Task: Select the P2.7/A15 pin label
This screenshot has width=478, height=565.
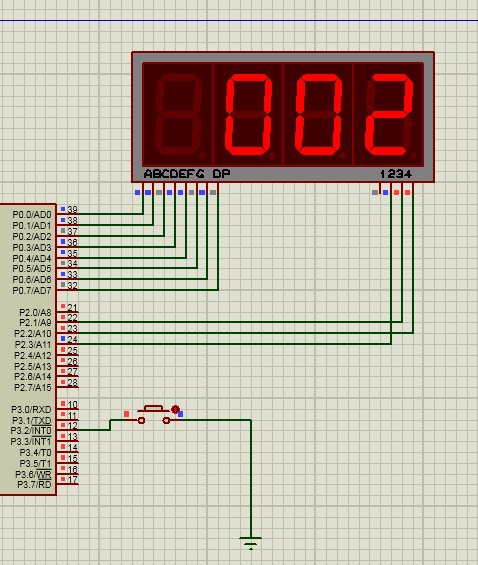Action: [33, 387]
